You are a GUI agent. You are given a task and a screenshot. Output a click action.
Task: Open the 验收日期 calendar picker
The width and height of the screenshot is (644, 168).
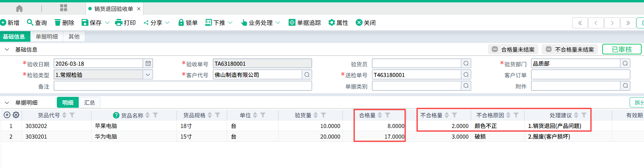(148, 64)
